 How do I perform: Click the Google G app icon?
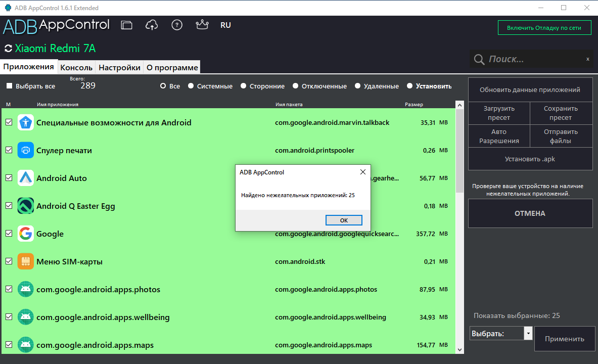tap(26, 234)
